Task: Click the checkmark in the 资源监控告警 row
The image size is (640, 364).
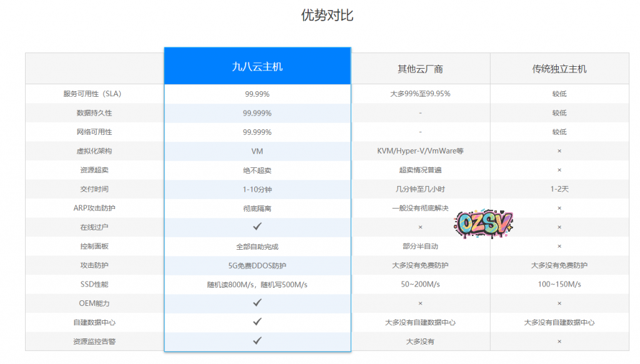Action: 257,341
